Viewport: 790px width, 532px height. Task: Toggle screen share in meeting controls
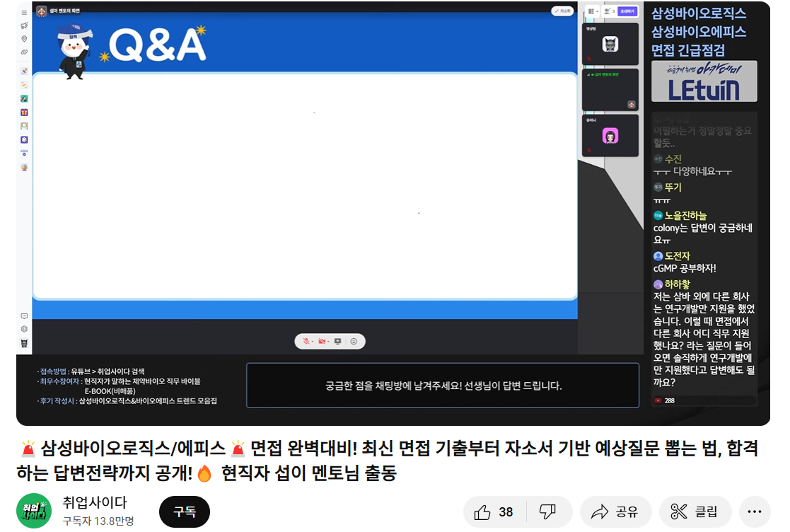pyautogui.click(x=337, y=342)
